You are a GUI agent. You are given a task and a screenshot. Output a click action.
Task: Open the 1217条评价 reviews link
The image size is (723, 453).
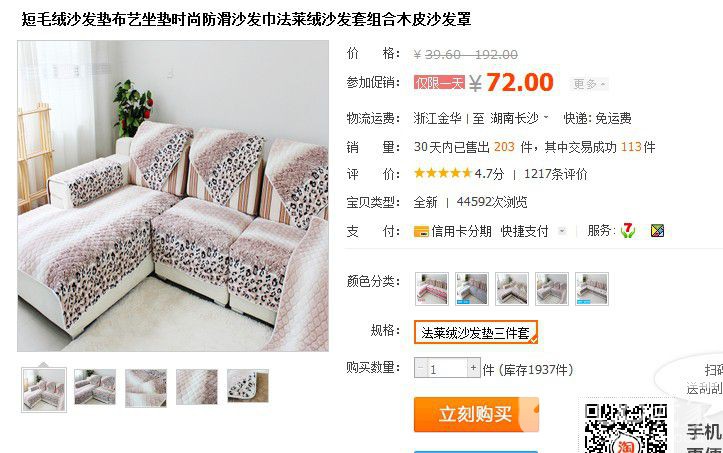point(556,174)
